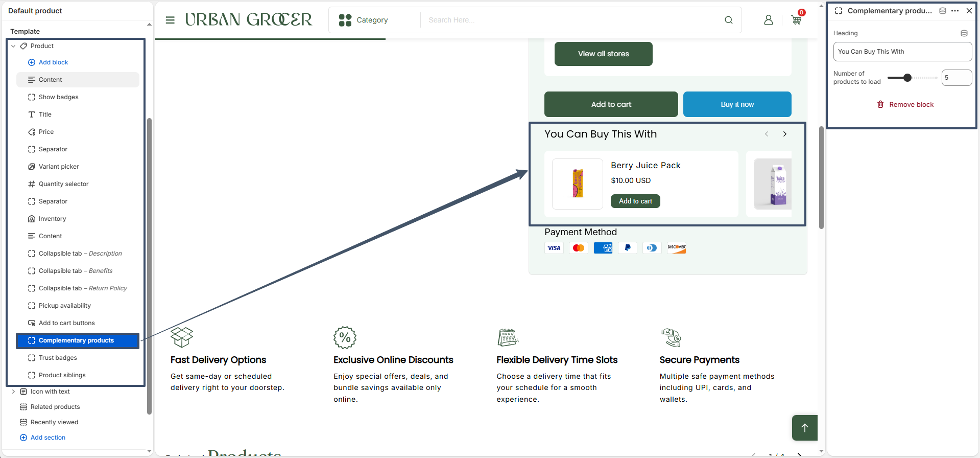This screenshot has height=458, width=980.
Task: Click the Search Here input box
Action: [x=572, y=20]
